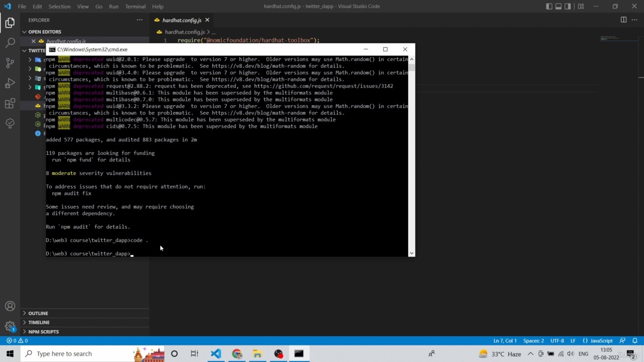Close the hardhat.config.js editor tab

[x=207, y=20]
